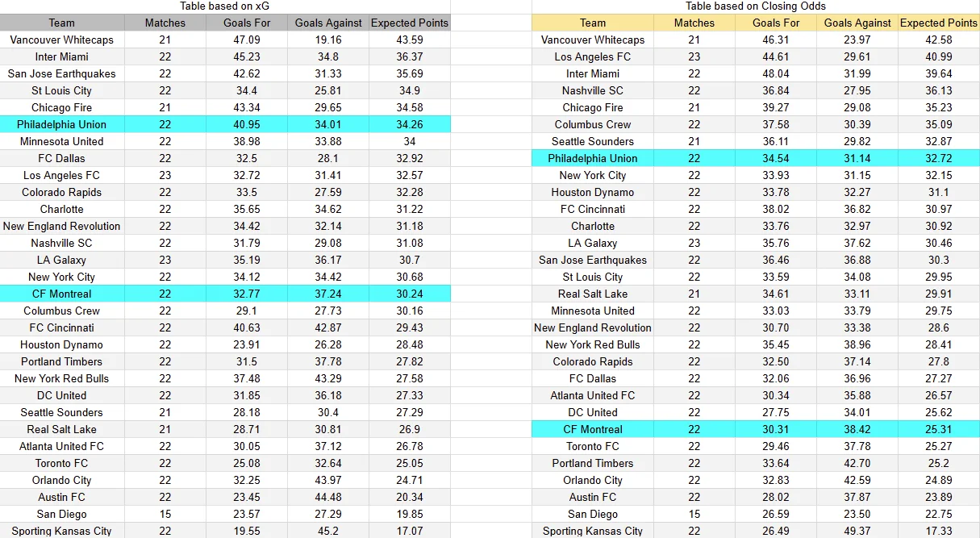
Task: Click the 42.58 expected points cell
Action: pyautogui.click(x=939, y=40)
